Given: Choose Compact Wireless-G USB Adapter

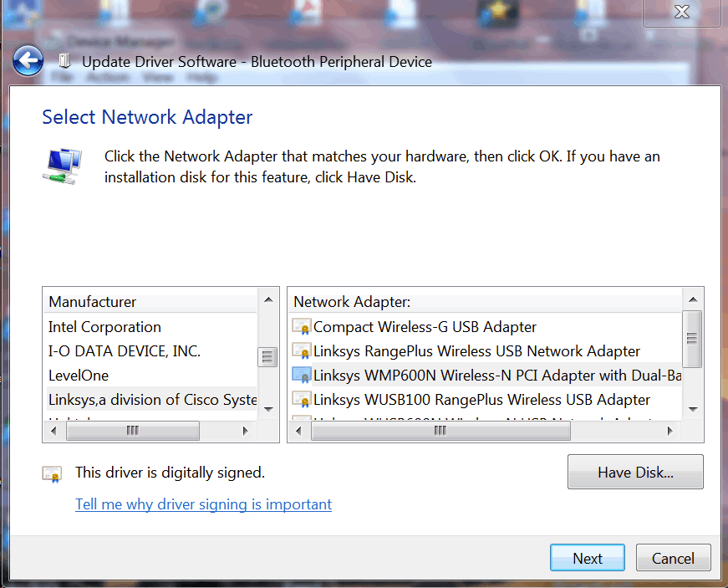Looking at the screenshot, I should [x=486, y=327].
